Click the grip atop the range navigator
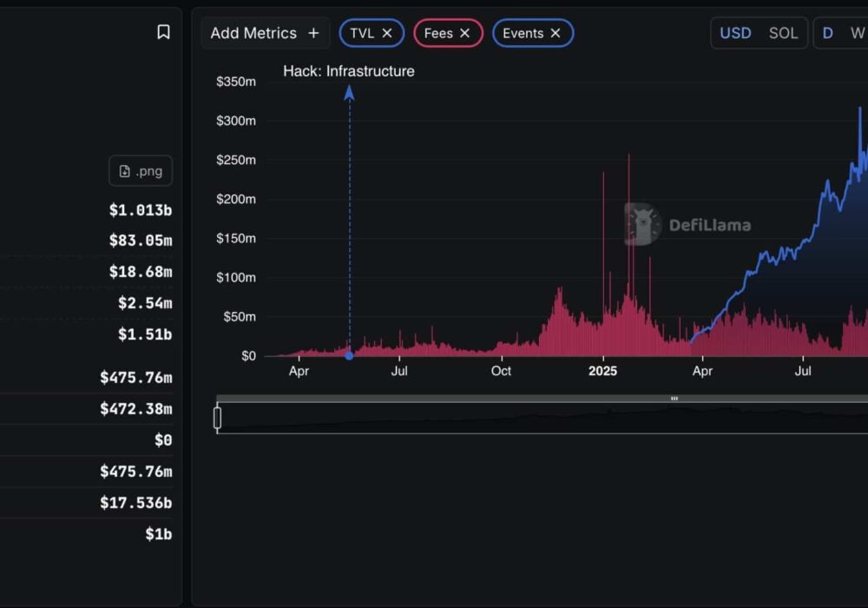 pos(674,399)
